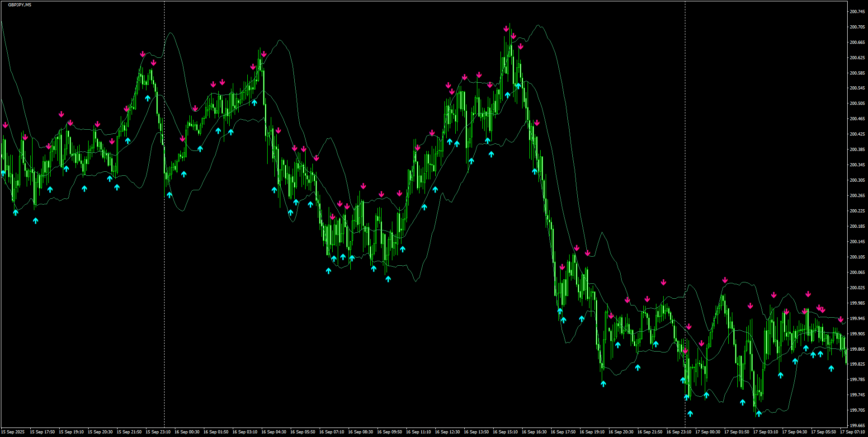
Task: Click the 17 Sep 07:10 time label
Action: point(852,432)
